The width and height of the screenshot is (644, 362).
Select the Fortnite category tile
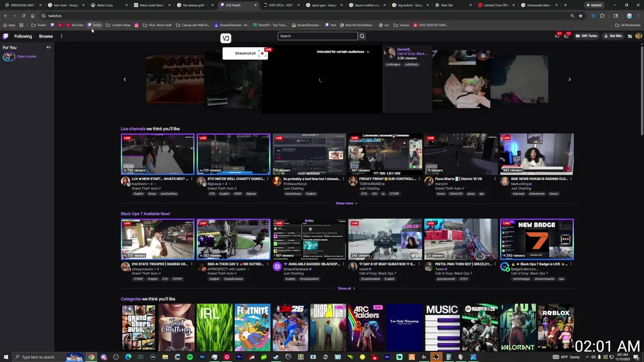[252, 327]
